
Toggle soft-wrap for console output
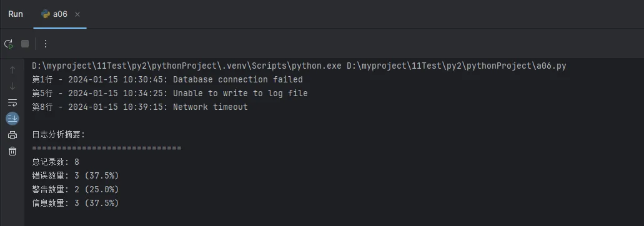pyautogui.click(x=12, y=102)
